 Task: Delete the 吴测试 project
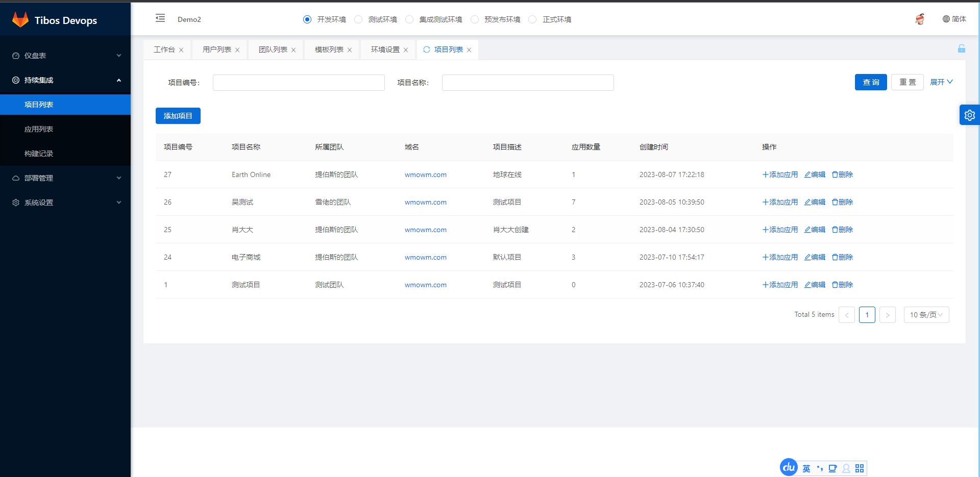pos(842,202)
